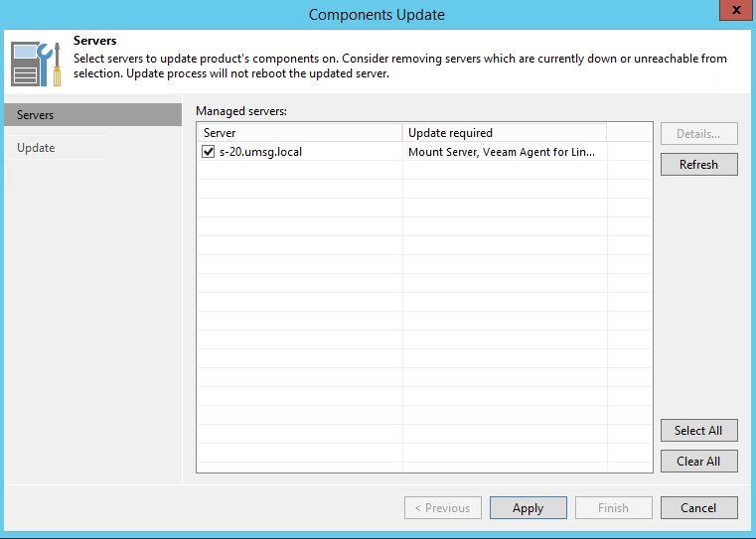
Task: Click the Components Update title bar
Action: tap(377, 14)
